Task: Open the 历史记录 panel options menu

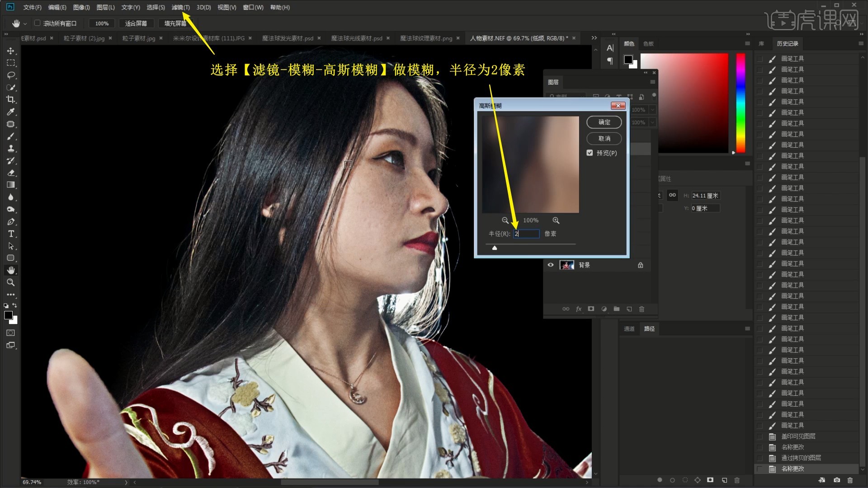Action: click(860, 43)
